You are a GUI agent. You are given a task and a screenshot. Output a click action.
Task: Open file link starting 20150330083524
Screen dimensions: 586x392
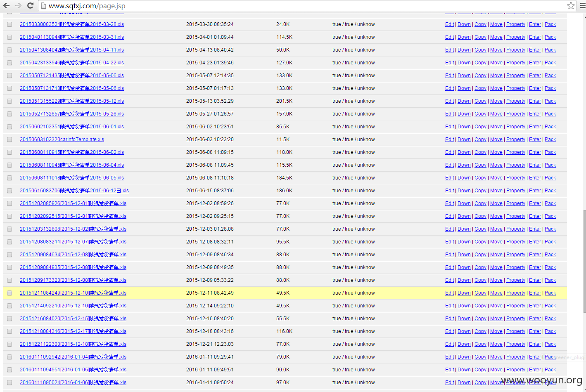click(72, 24)
